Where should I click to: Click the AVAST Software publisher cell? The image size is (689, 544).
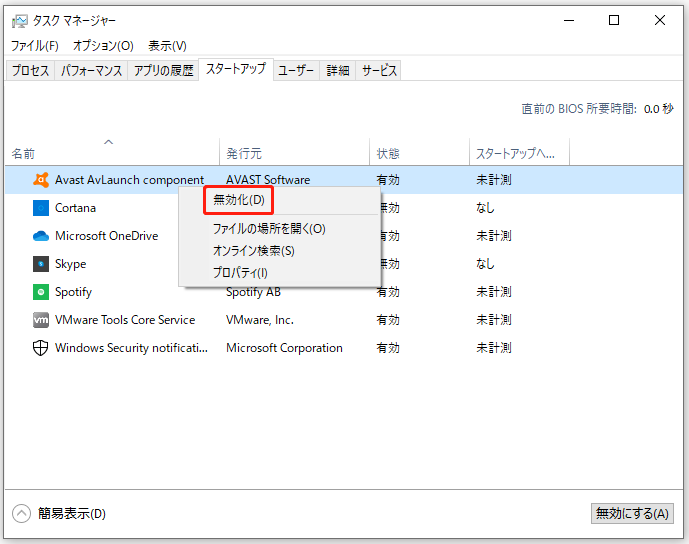[x=268, y=180]
